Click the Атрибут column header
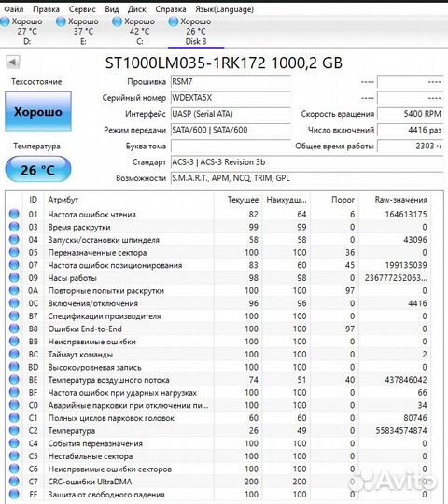448x504 pixels. click(63, 200)
